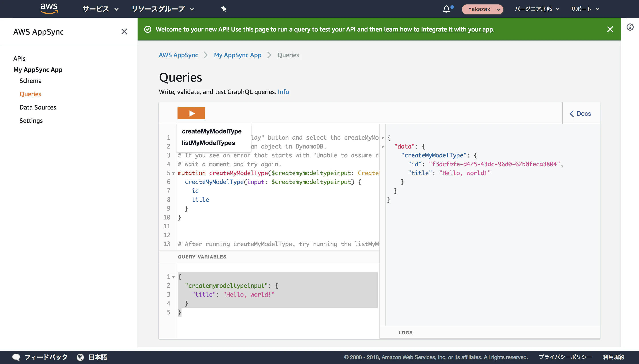Open APIs in the sidebar

pos(19,59)
